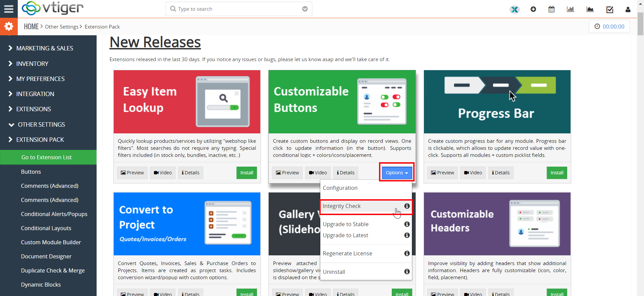644x296 pixels.
Task: Focus the Type to search field
Action: tap(239, 9)
